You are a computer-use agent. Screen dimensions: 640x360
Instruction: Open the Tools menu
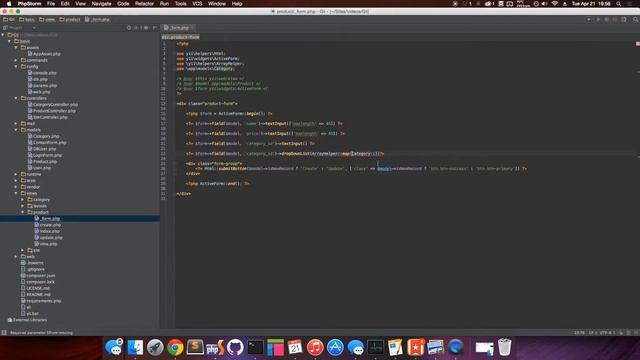click(x=180, y=4)
